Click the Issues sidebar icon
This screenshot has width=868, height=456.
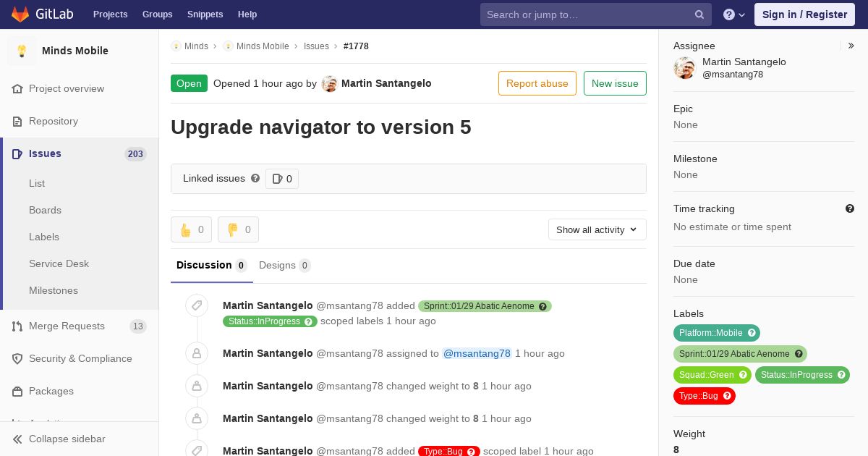coord(17,154)
